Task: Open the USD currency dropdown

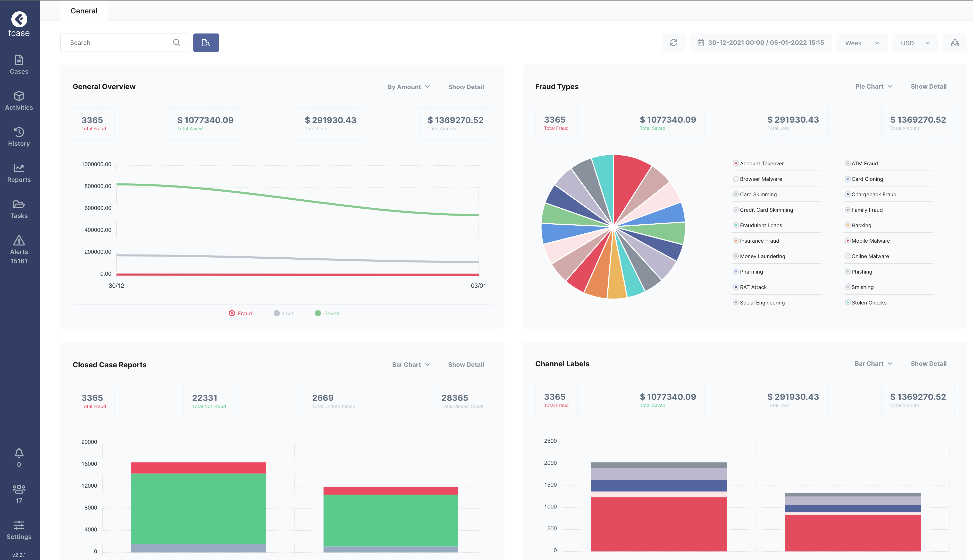Action: point(915,43)
